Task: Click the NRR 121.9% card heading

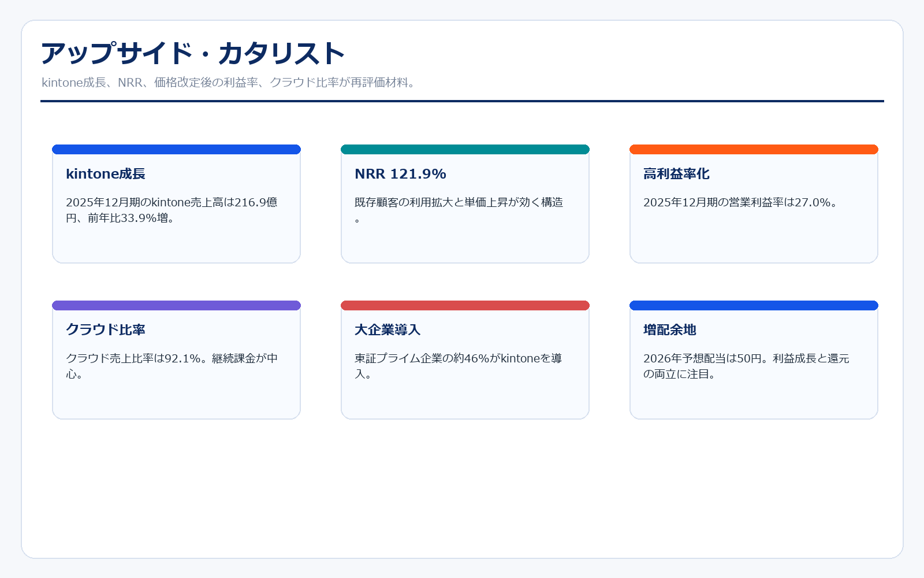Action: [400, 174]
